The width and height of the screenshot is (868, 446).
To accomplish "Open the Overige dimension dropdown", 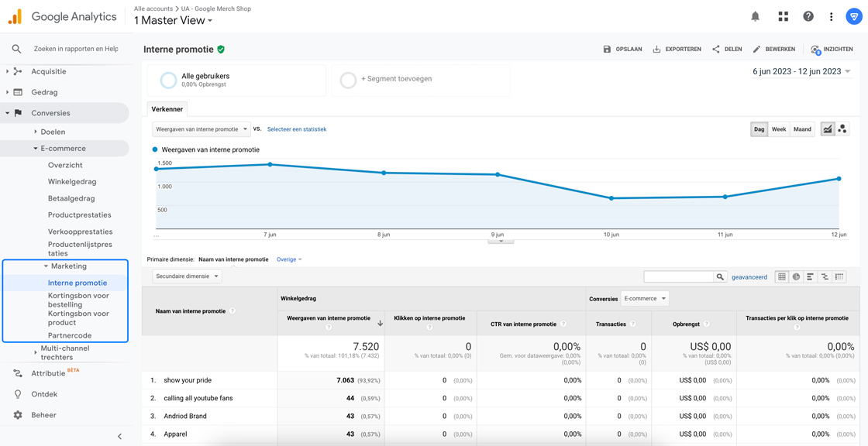I will pos(289,259).
